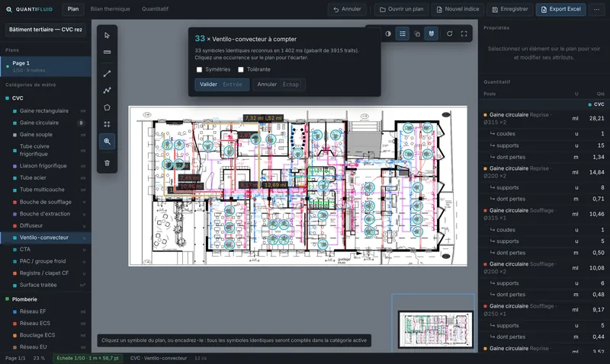Toggle the plan contrast icon
Screen dimensions: 610x364
coord(388,34)
